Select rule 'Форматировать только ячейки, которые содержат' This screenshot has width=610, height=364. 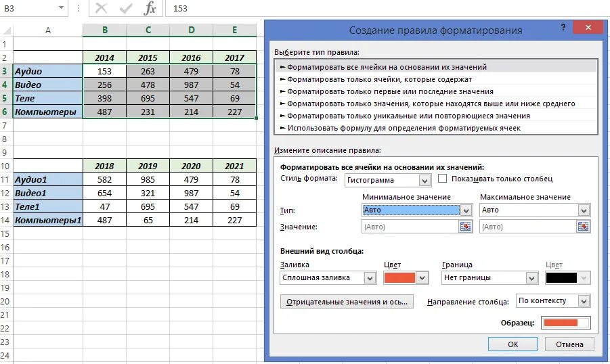[436, 79]
